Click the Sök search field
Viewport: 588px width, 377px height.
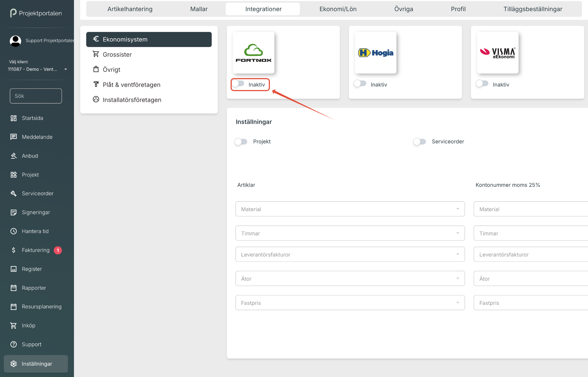(36, 96)
